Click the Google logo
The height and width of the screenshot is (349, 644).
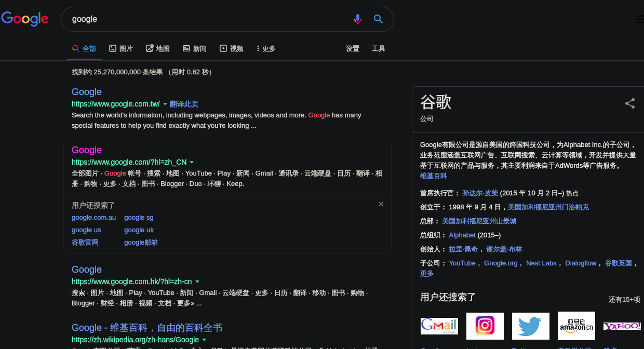pos(25,19)
